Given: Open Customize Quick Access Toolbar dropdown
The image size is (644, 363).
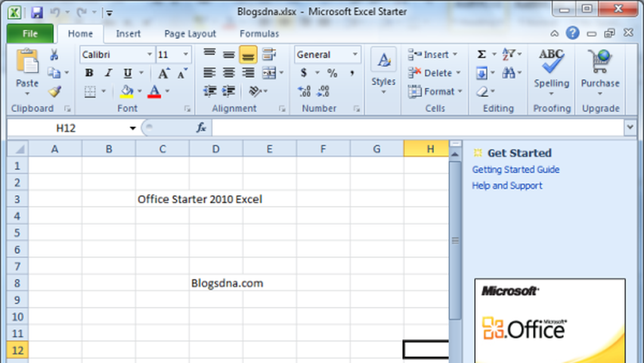Looking at the screenshot, I should click(x=109, y=13).
